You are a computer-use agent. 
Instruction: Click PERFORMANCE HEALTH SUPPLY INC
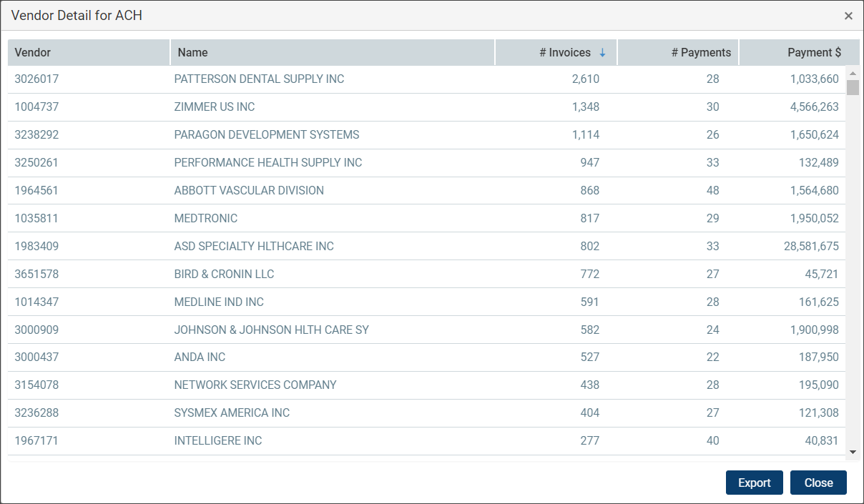click(x=268, y=162)
